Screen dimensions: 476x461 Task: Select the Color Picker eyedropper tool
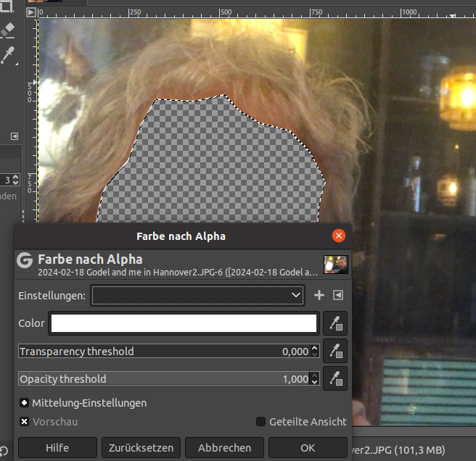click(x=7, y=55)
